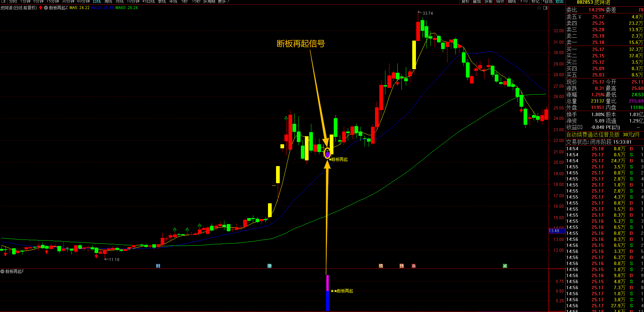
Task: Click the MA60: 26.24 label
Action: tap(126, 7)
